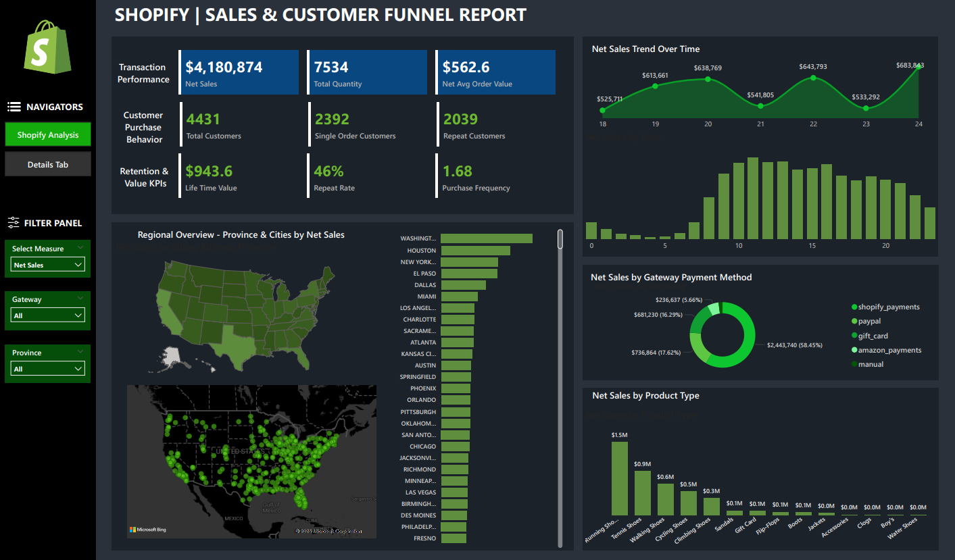The width and height of the screenshot is (955, 560).
Task: Click the 2392 Single Order Customers value
Action: click(x=332, y=119)
